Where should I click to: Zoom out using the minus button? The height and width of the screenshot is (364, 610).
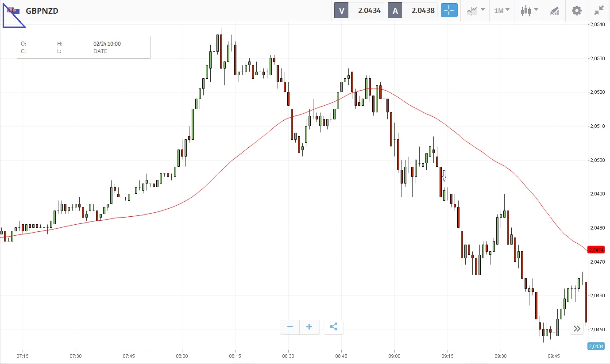tap(290, 327)
